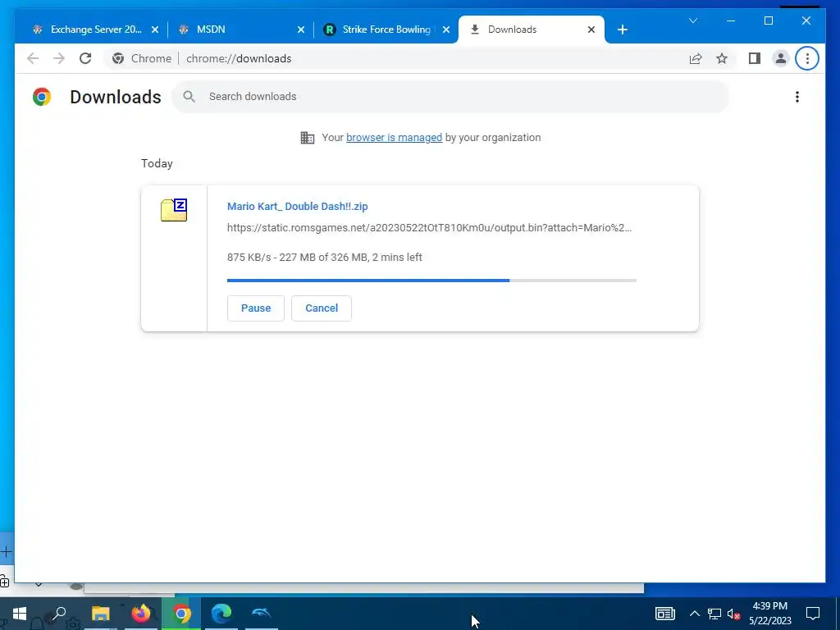Image resolution: width=840 pixels, height=630 pixels.
Task: Open the Windows Start menu
Action: pyautogui.click(x=20, y=614)
